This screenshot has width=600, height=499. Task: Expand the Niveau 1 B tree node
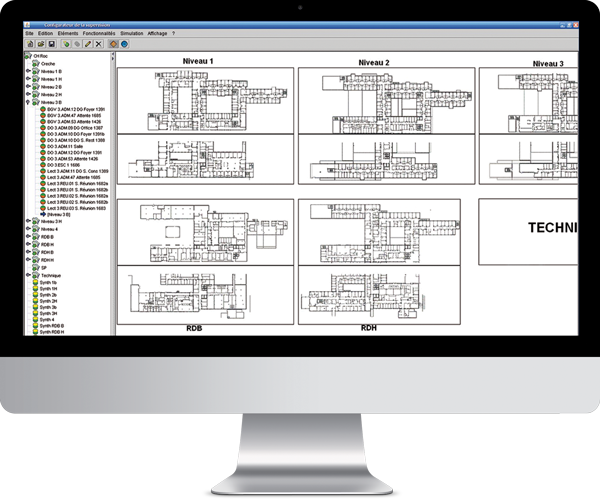(28, 73)
